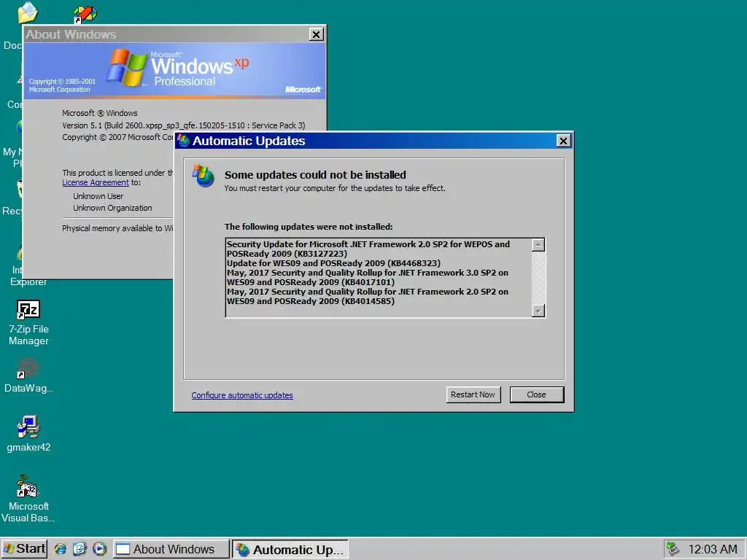This screenshot has height=560, width=747.
Task: Click the Version 5.1 build text
Action: [x=183, y=125]
